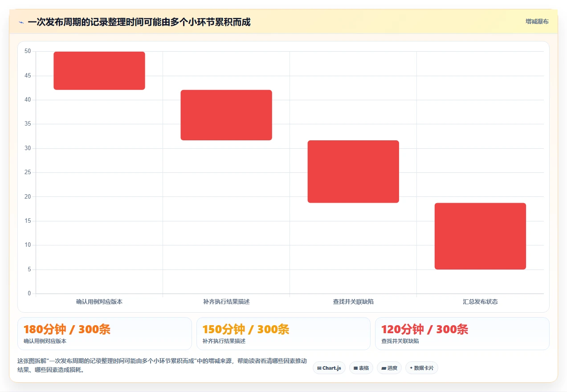Click the 150分钟 / 300条 data card
The height and width of the screenshot is (392, 567).
283,334
